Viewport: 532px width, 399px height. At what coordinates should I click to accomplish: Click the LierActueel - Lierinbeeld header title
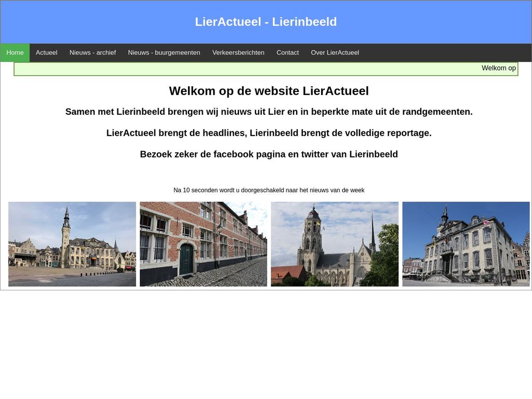(x=265, y=22)
